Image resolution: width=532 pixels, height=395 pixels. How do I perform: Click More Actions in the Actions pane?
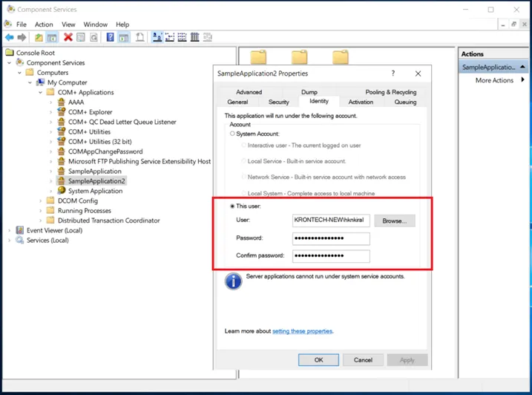494,80
